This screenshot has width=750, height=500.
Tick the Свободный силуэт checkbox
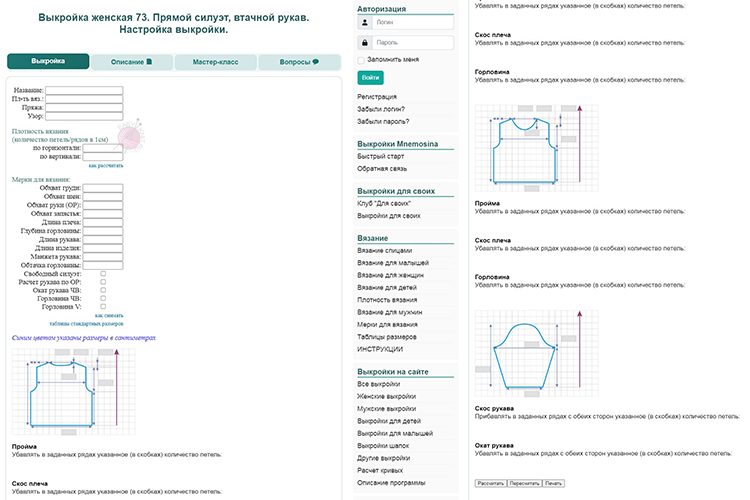[103, 273]
